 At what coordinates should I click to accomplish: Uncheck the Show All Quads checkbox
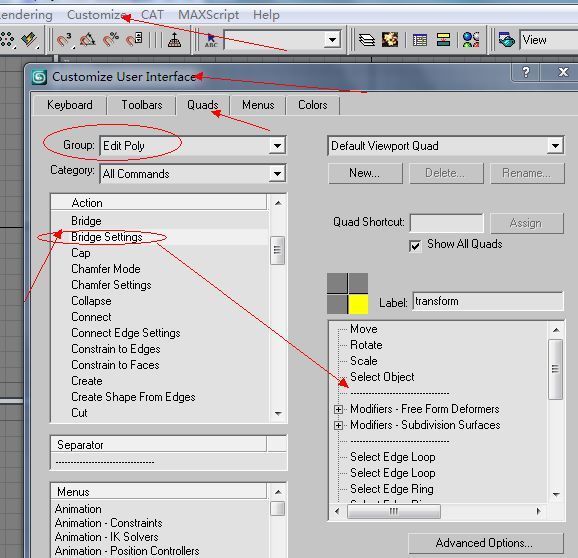(415, 245)
